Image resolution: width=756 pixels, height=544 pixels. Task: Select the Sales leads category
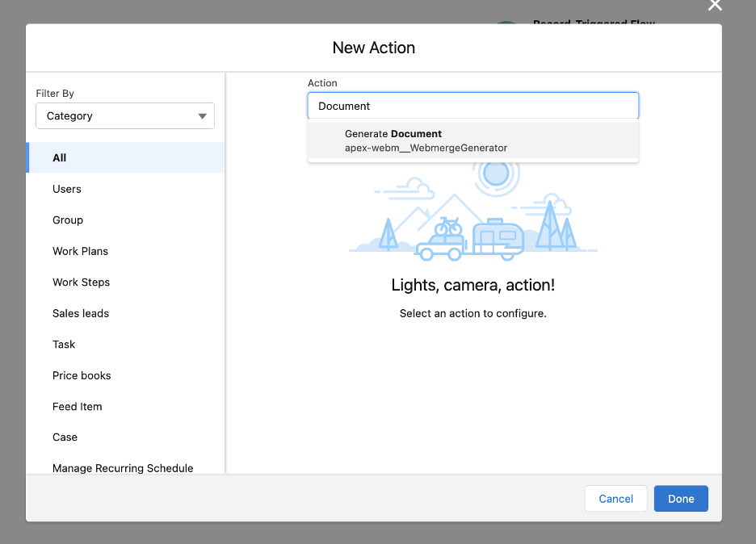click(82, 313)
